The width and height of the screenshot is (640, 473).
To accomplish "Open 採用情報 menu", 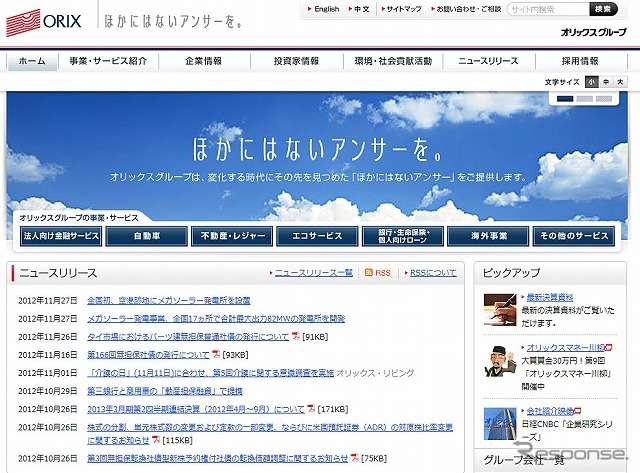I will (x=580, y=62).
